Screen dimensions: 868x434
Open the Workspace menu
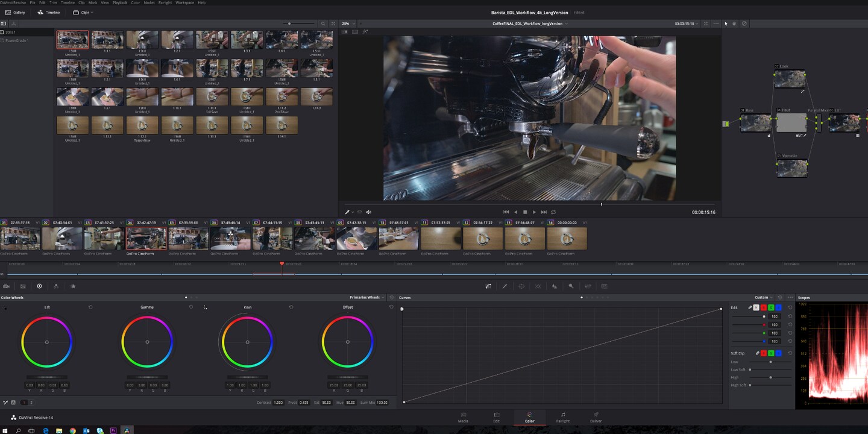coord(184,2)
